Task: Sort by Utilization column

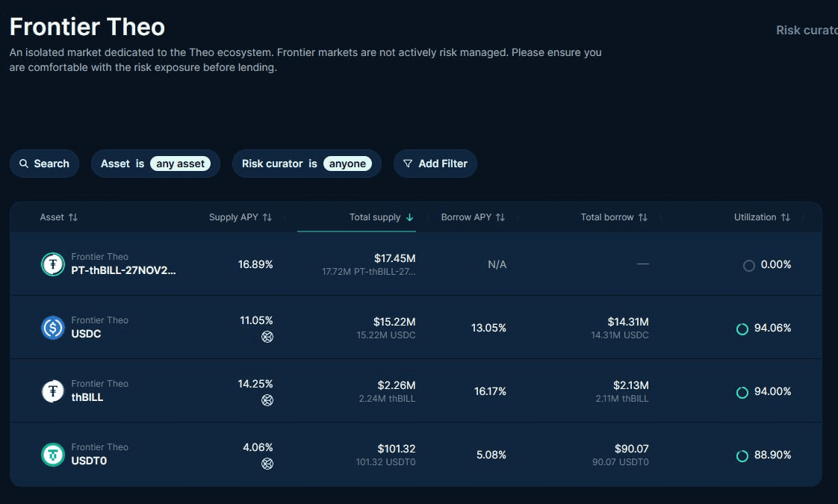Action: point(762,217)
